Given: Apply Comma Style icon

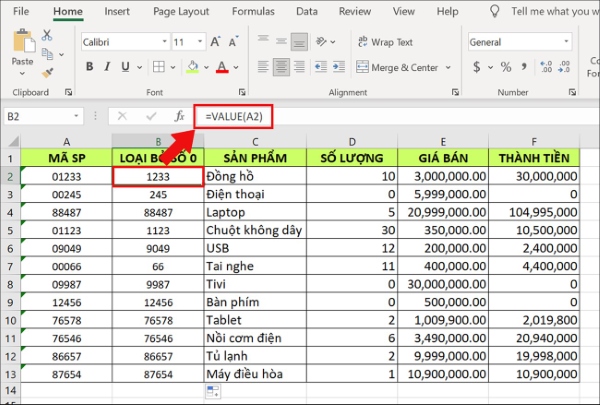Looking at the screenshot, I should click(523, 67).
